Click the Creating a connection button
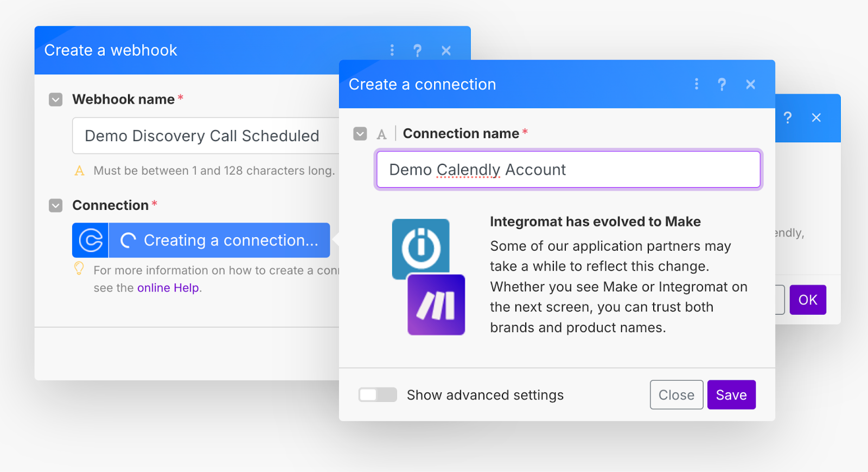 coord(219,240)
